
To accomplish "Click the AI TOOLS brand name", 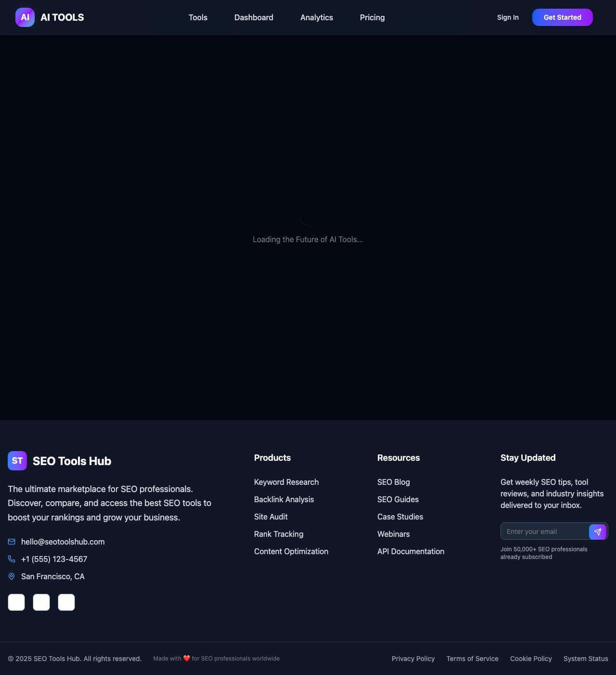I will 62,17.
